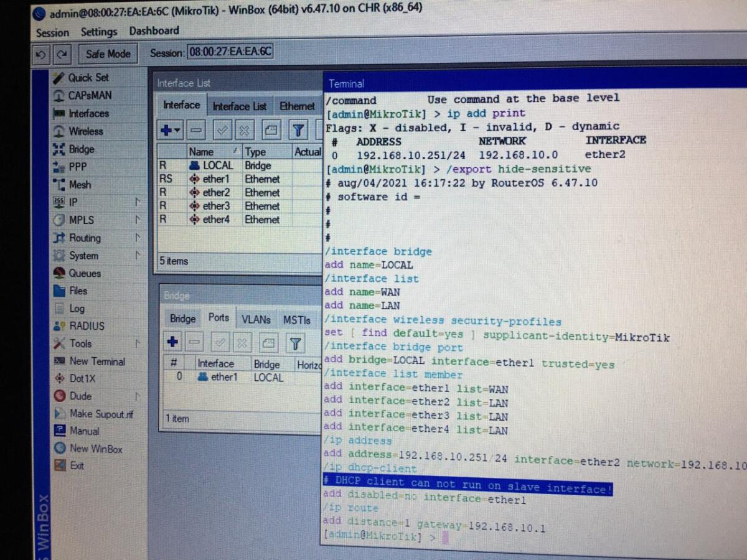This screenshot has width=747, height=560.
Task: Select VLANs tab in Bridge window
Action: 256,319
